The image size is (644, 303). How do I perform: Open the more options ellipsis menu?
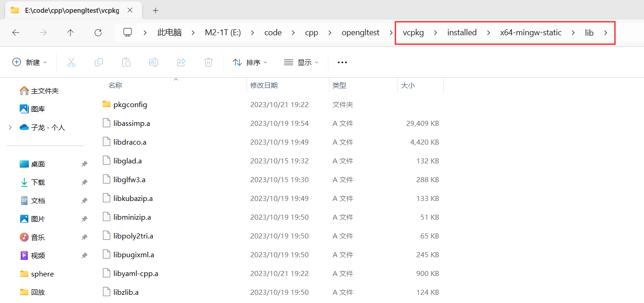342,62
